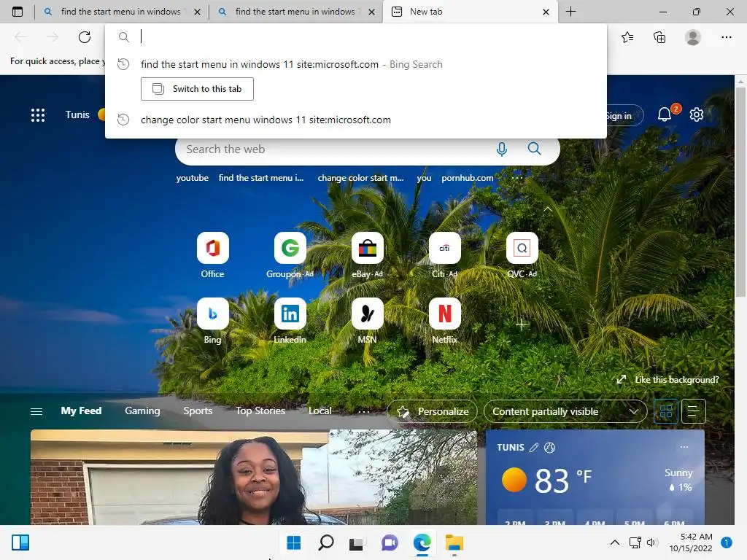Screen dimensions: 747x560
Task: Open the Chat taskbar icon
Action: coord(390,542)
